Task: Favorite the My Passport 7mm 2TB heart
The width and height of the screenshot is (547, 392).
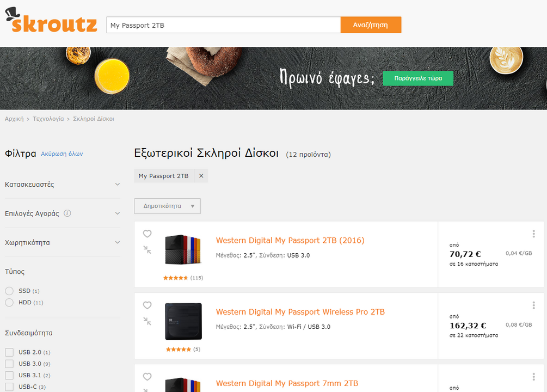Action: (147, 377)
